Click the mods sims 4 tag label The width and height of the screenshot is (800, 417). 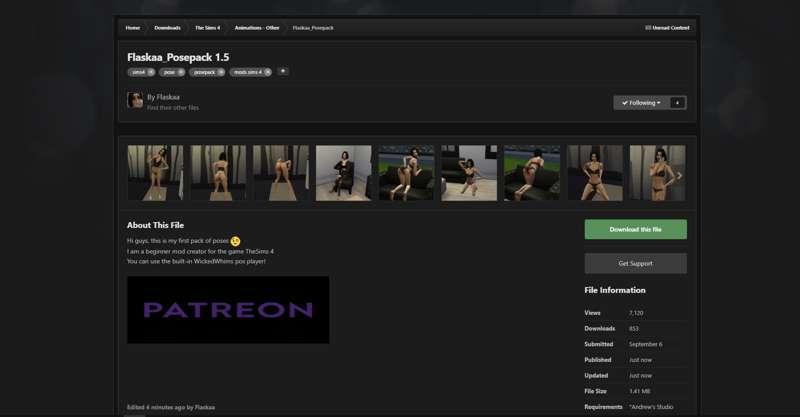click(247, 72)
